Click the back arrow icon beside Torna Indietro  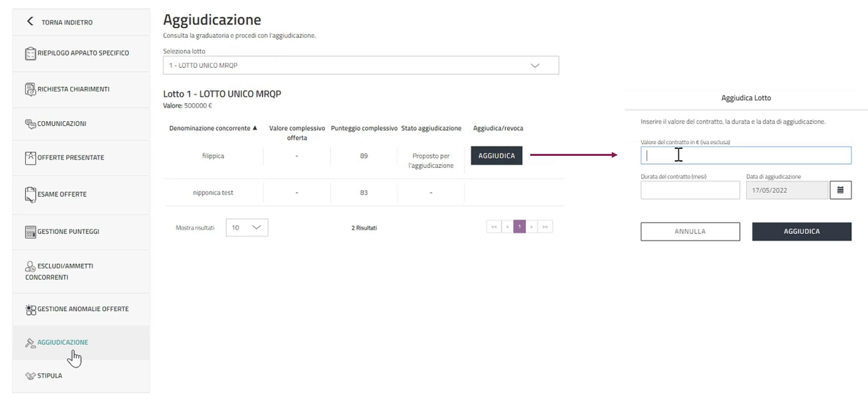(x=30, y=21)
